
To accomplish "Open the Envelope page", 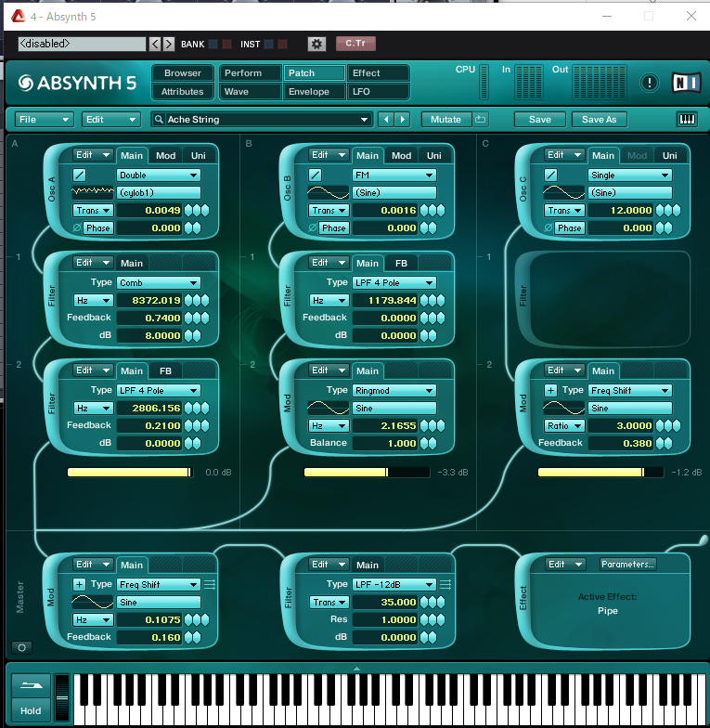I will click(314, 91).
